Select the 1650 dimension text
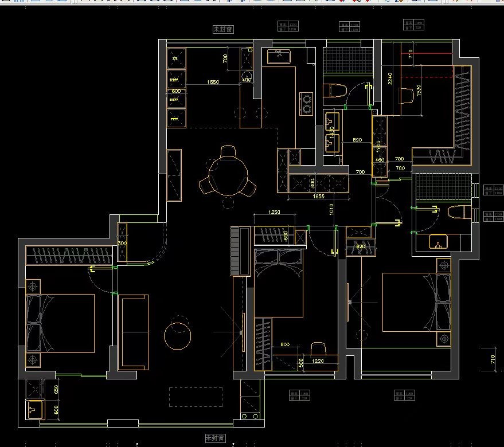The image size is (504, 447). [x=212, y=83]
